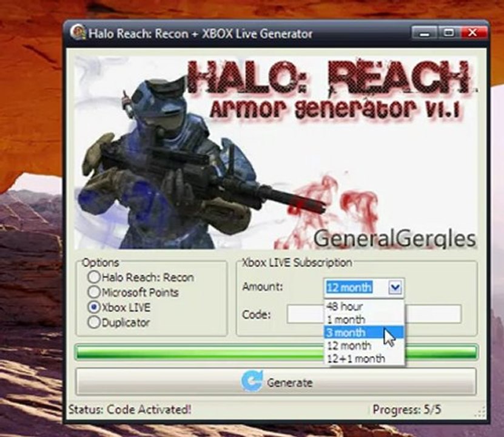Click the highlighted 12 month combo box text
The width and height of the screenshot is (504, 437).
coord(349,287)
